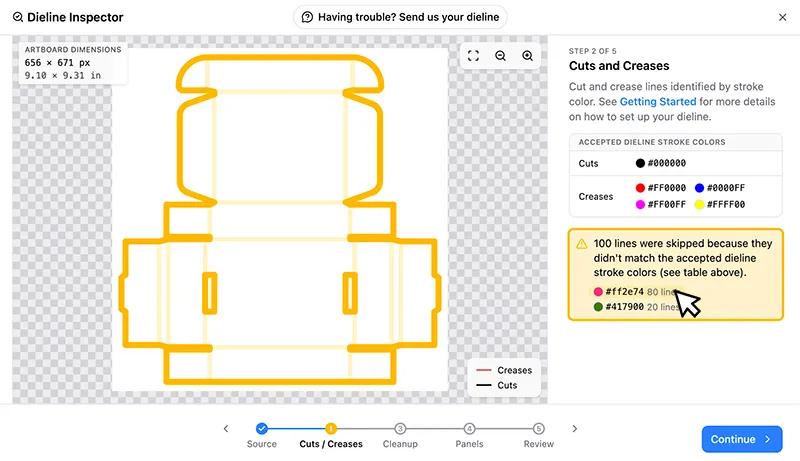Select the Cuts / Creases step
800x461 pixels.
point(331,429)
